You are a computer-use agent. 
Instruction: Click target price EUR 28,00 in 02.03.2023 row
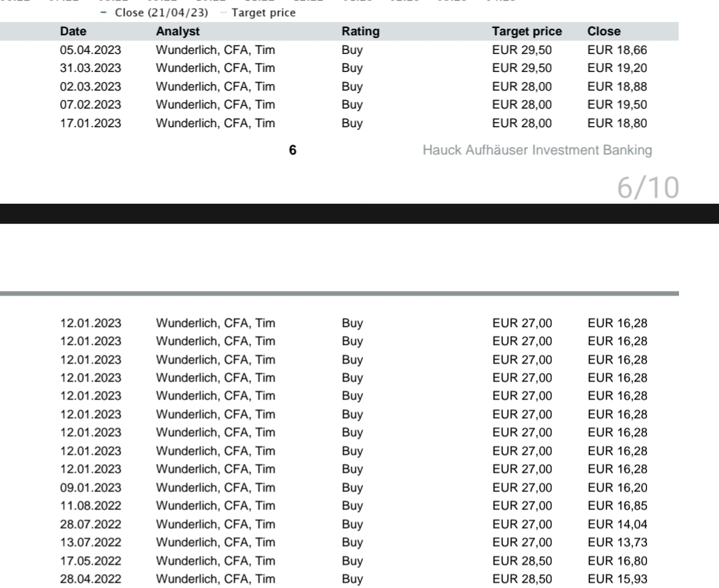522,87
